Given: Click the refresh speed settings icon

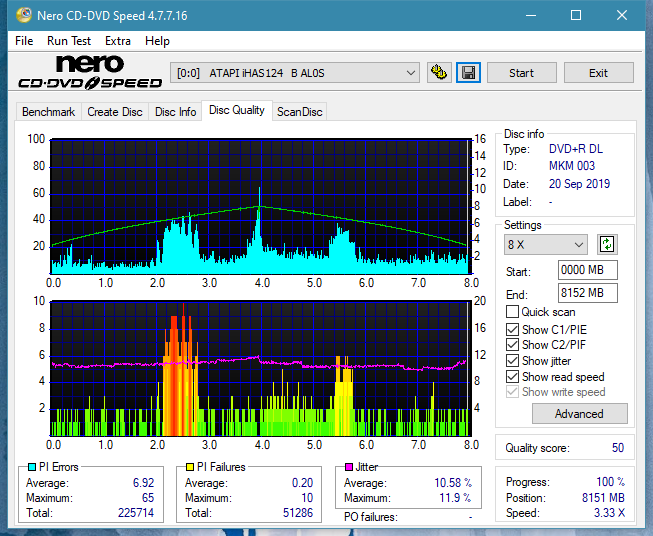Looking at the screenshot, I should 607,244.
